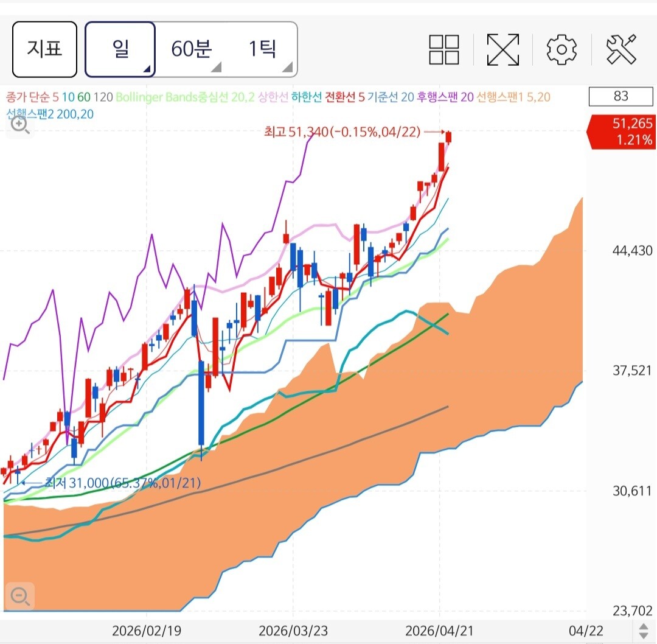Expand the 60분 interval dropdown arrow
Image resolution: width=657 pixels, height=644 pixels.
coord(216,67)
